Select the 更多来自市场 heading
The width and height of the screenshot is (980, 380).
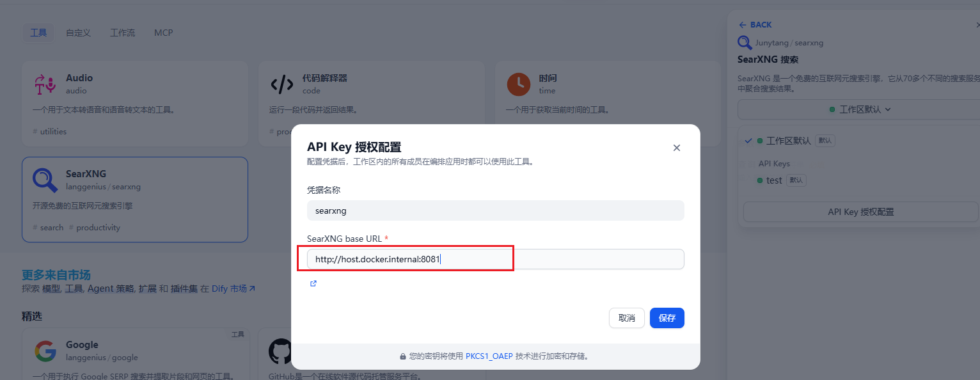[x=56, y=275]
